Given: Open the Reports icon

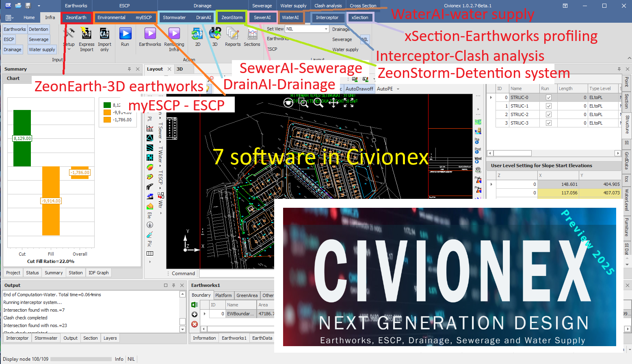Looking at the screenshot, I should 233,33.
